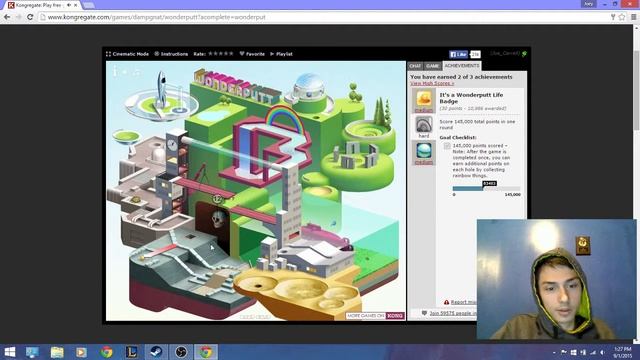The image size is (640, 360).
Task: Open the Game tab
Action: (432, 66)
